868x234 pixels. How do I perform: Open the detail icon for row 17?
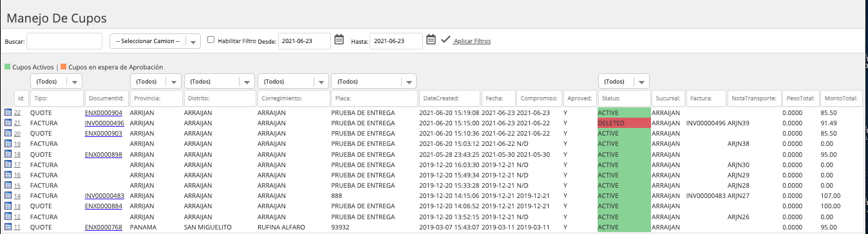tap(8, 165)
